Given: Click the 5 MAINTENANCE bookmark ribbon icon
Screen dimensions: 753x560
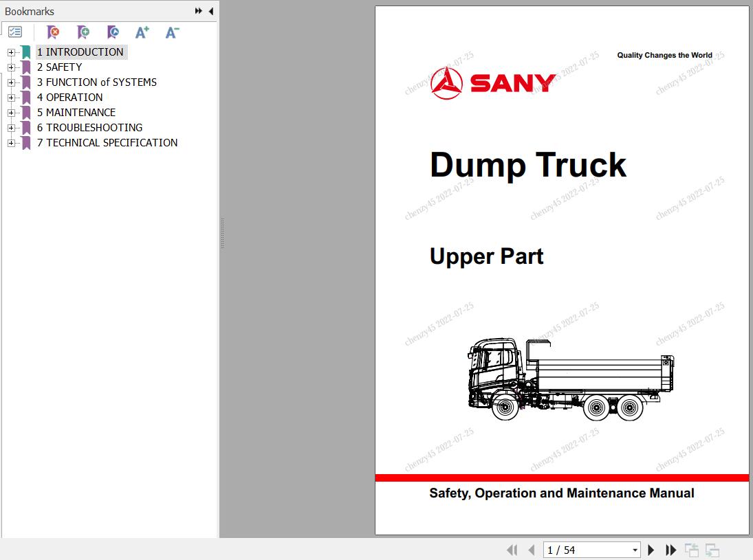Looking at the screenshot, I should [x=26, y=112].
